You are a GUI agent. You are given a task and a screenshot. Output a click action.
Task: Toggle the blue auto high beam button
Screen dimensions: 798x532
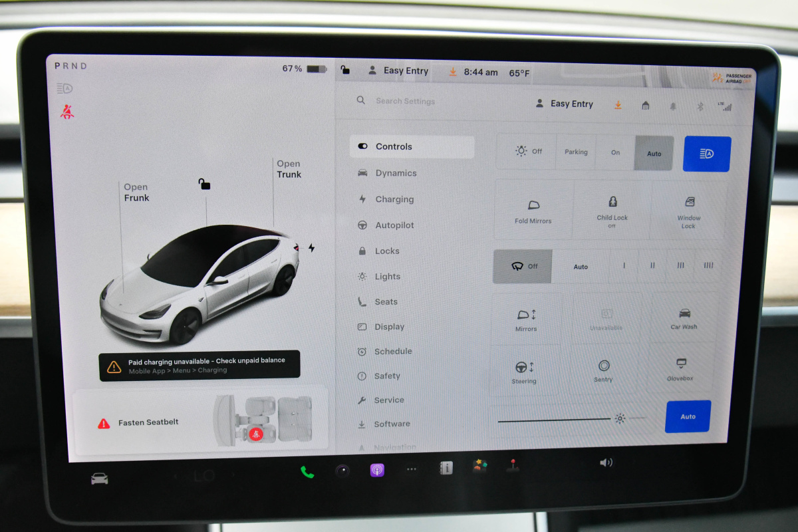707,154
